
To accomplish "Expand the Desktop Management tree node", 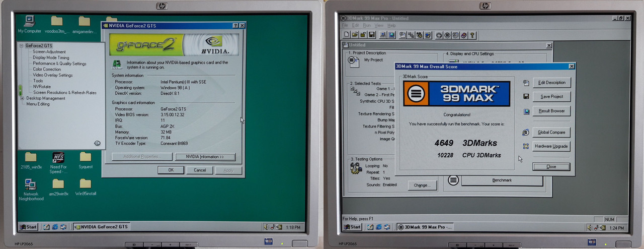I will point(22,98).
